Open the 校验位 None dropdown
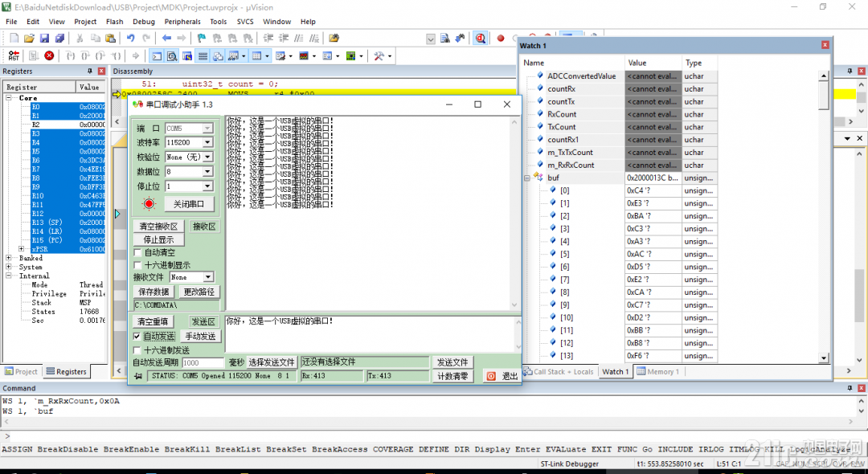The height and width of the screenshot is (474, 868). [x=207, y=157]
